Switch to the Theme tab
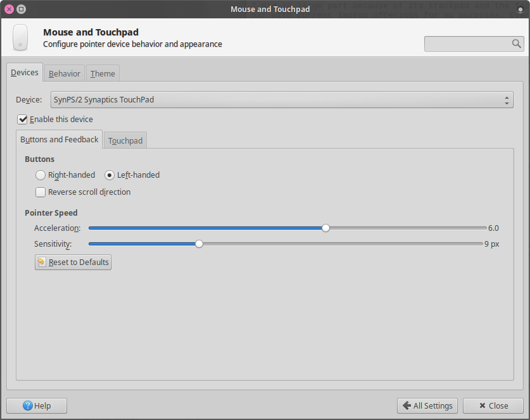This screenshot has height=420, width=530. click(103, 73)
